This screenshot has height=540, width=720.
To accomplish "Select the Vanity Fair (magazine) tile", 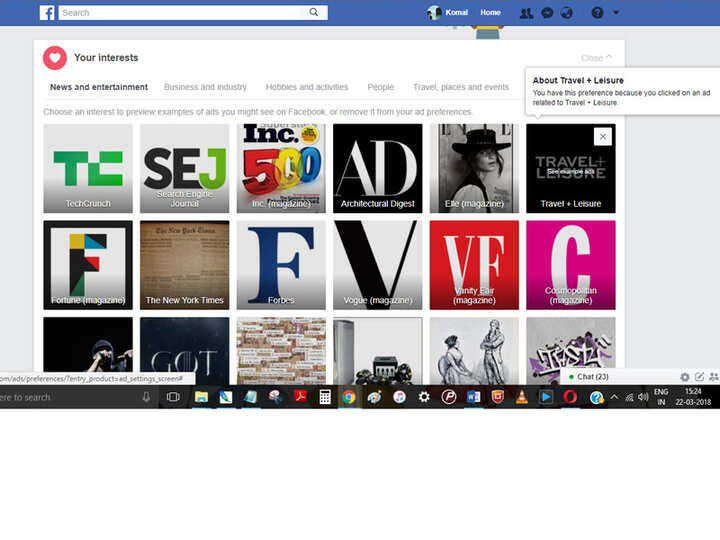I will [x=474, y=265].
